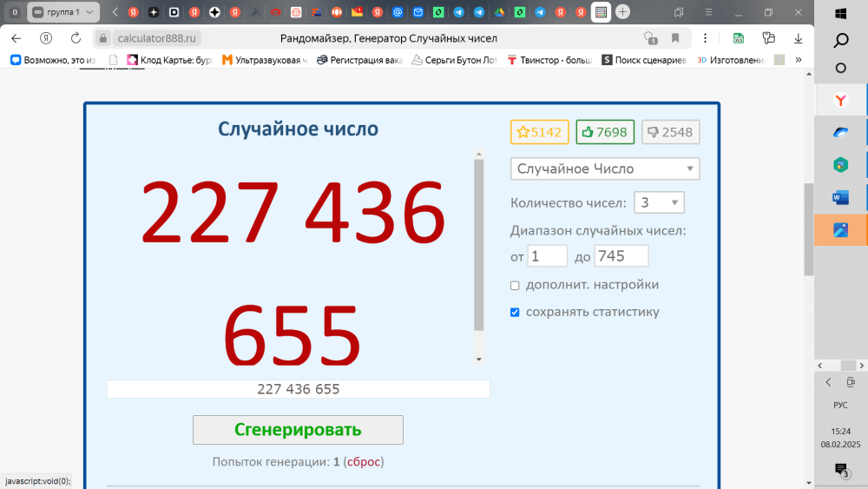Open browser downloads via the download arrow
Screen dimensions: 868x489
pos(798,38)
